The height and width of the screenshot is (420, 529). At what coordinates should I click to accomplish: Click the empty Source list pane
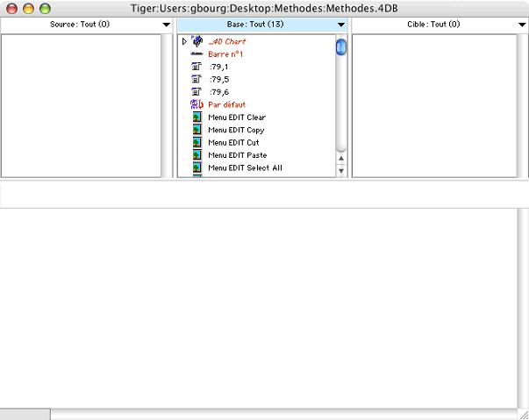[81, 105]
